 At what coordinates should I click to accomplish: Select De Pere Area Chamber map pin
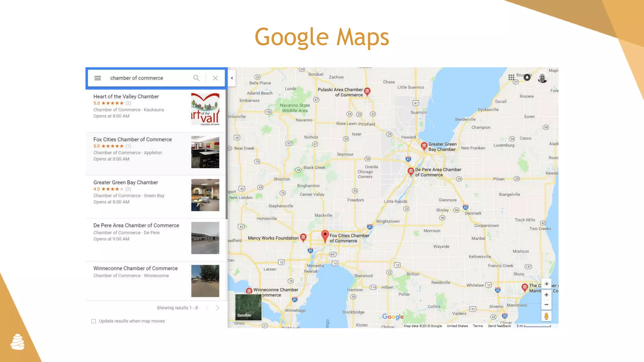pyautogui.click(x=411, y=172)
